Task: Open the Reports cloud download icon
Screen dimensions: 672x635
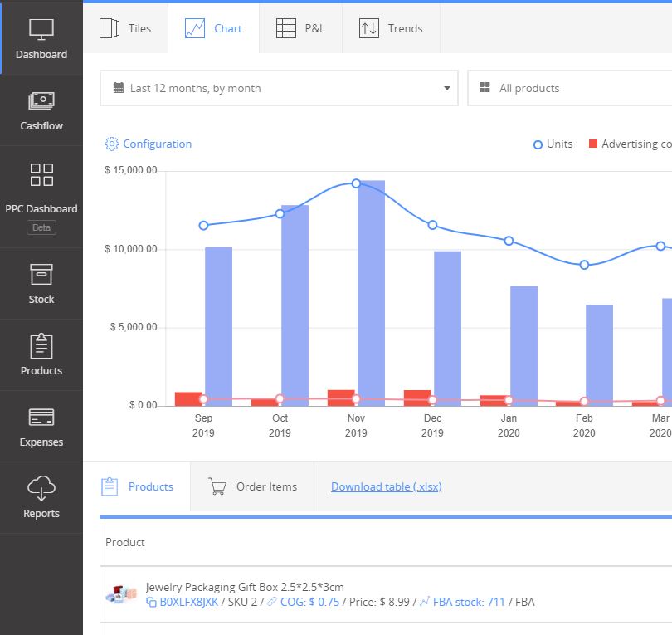Action: (x=41, y=488)
